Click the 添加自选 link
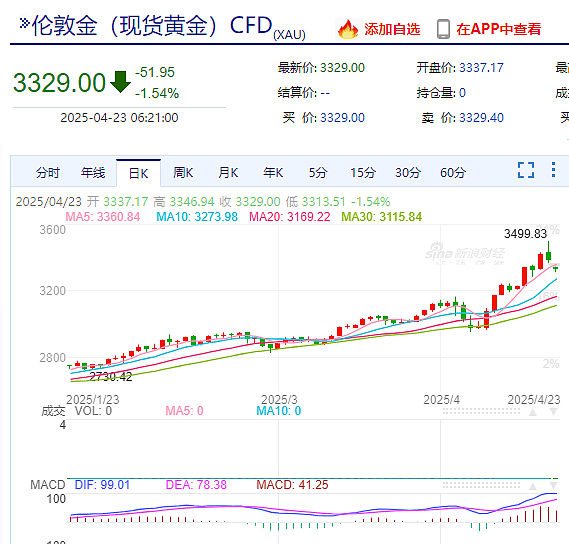Viewport: 569px width, 544px height. [392, 29]
